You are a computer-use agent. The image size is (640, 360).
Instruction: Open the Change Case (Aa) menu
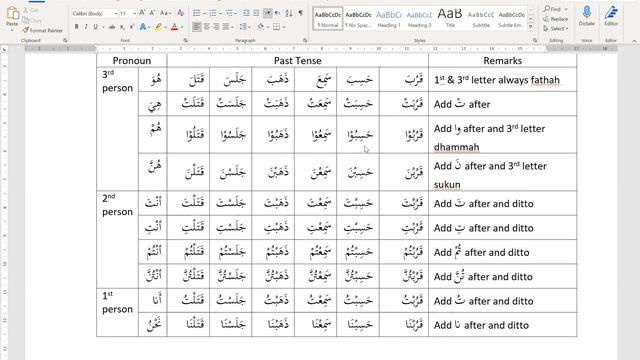point(165,13)
